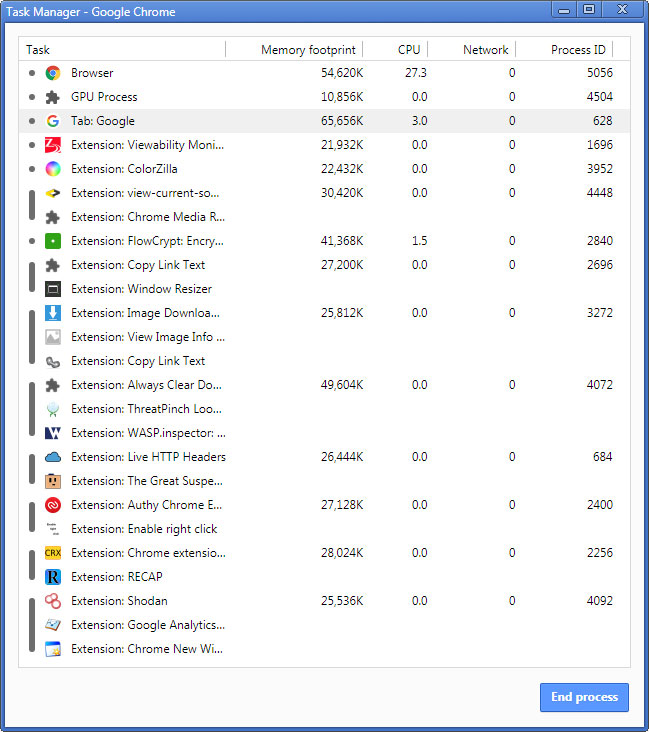This screenshot has width=649, height=732.
Task: Click process ID 684
Action: (603, 457)
